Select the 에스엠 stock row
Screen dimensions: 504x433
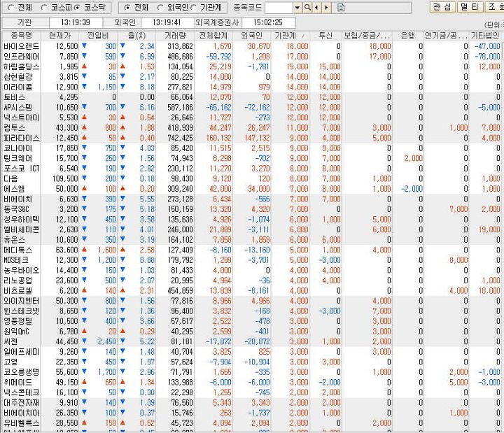[252, 189]
